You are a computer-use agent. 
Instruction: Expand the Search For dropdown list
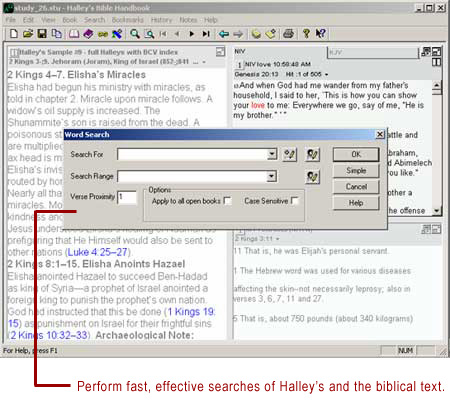(272, 154)
